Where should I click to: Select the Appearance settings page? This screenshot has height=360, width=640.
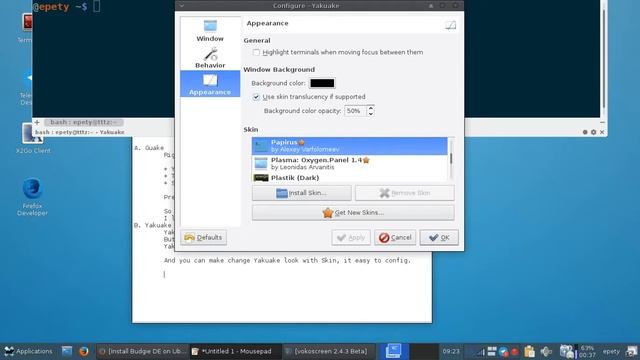point(210,84)
